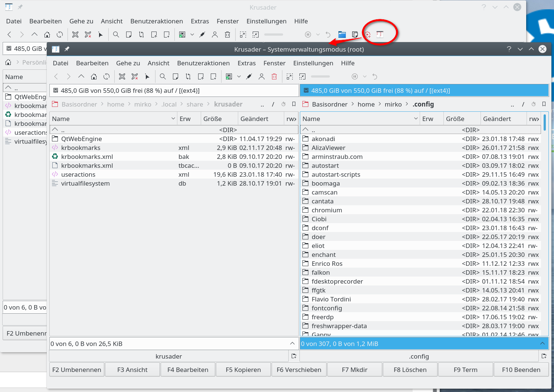Click red trash icon in root toolbar
The width and height of the screenshot is (554, 392).
[x=274, y=76]
